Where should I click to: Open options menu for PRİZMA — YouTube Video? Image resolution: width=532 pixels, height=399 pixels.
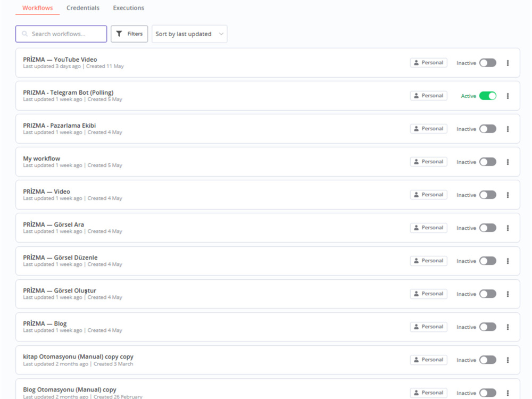(508, 63)
